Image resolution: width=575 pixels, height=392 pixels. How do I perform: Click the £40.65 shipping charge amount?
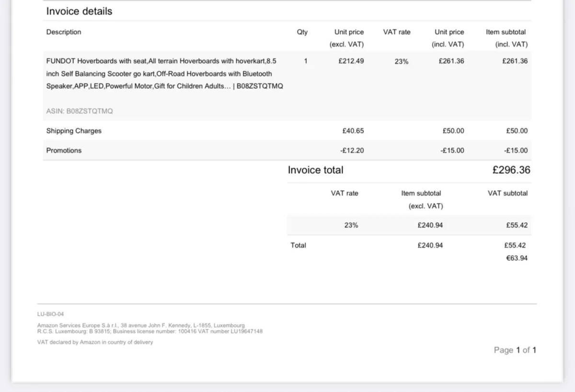pos(353,131)
